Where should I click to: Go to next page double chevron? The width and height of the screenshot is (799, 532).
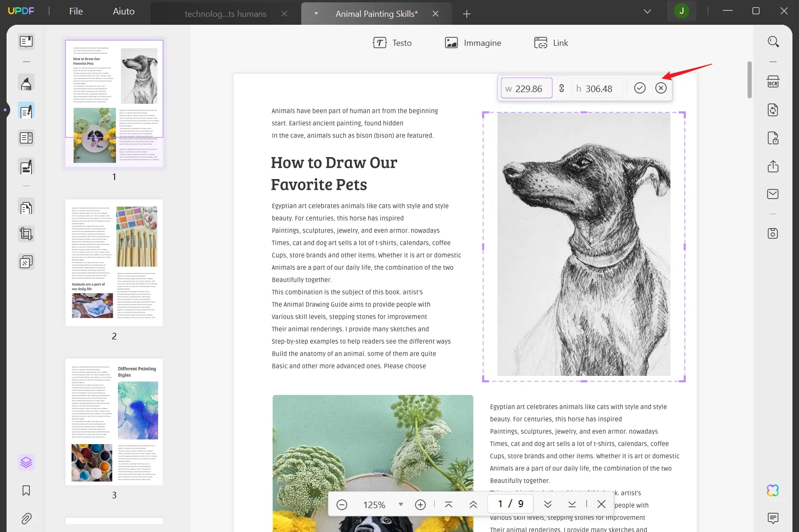click(548, 504)
